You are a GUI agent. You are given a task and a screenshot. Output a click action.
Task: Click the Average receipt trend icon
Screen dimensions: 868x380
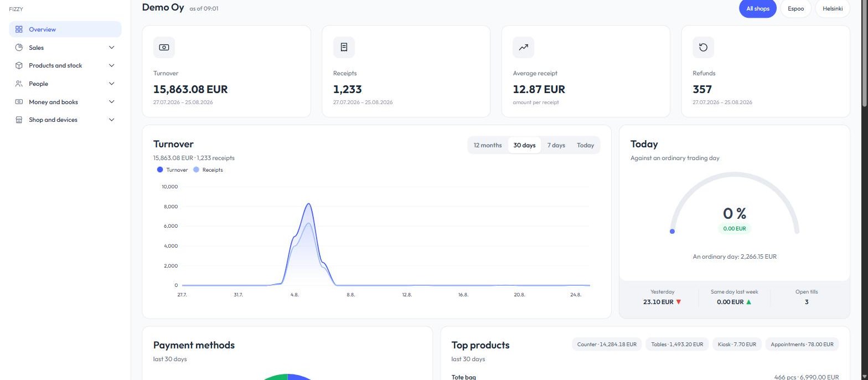(524, 48)
